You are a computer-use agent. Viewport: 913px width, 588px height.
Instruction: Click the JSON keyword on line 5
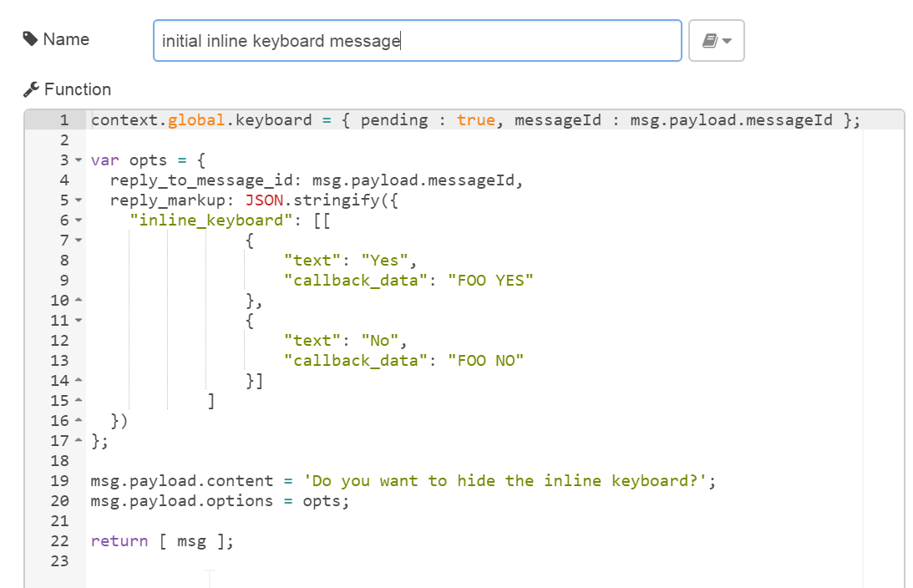click(x=264, y=200)
